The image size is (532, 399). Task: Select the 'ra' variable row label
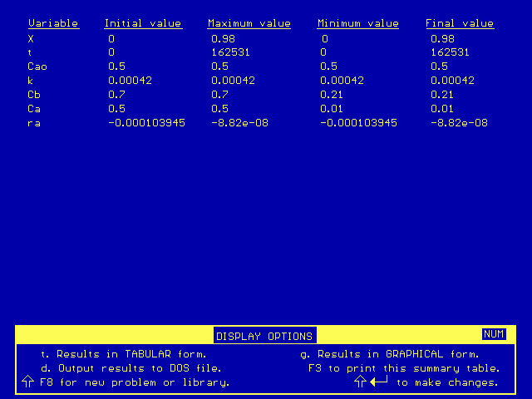pos(33,123)
